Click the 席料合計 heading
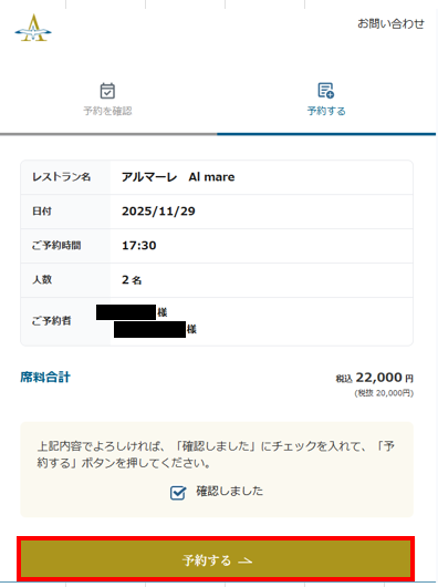The height and width of the screenshot is (587, 438). pos(45,377)
